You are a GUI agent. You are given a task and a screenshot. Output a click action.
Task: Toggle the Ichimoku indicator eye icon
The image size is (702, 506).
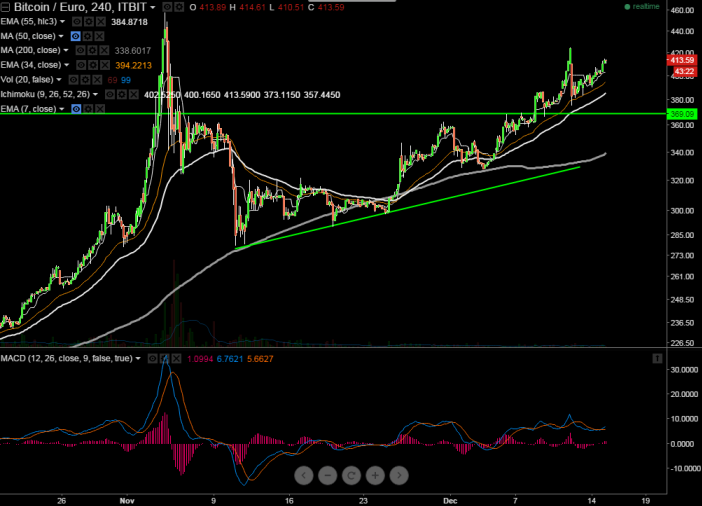[x=110, y=94]
